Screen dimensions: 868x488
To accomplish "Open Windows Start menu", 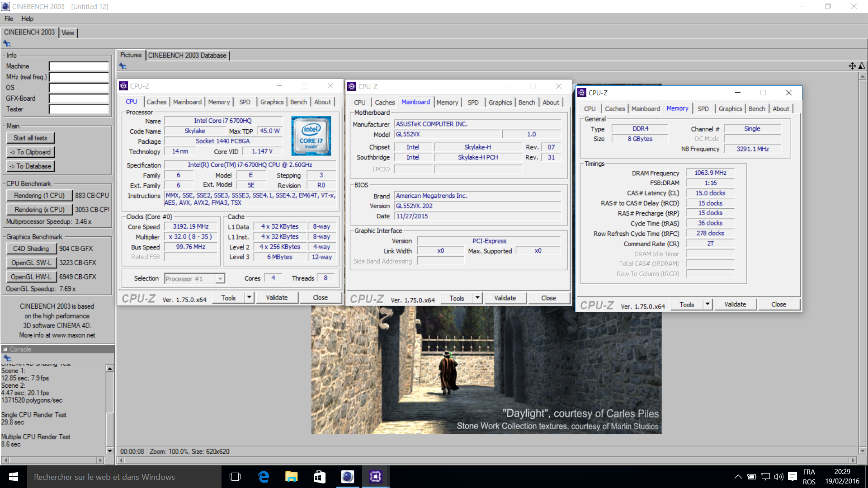I will point(14,477).
